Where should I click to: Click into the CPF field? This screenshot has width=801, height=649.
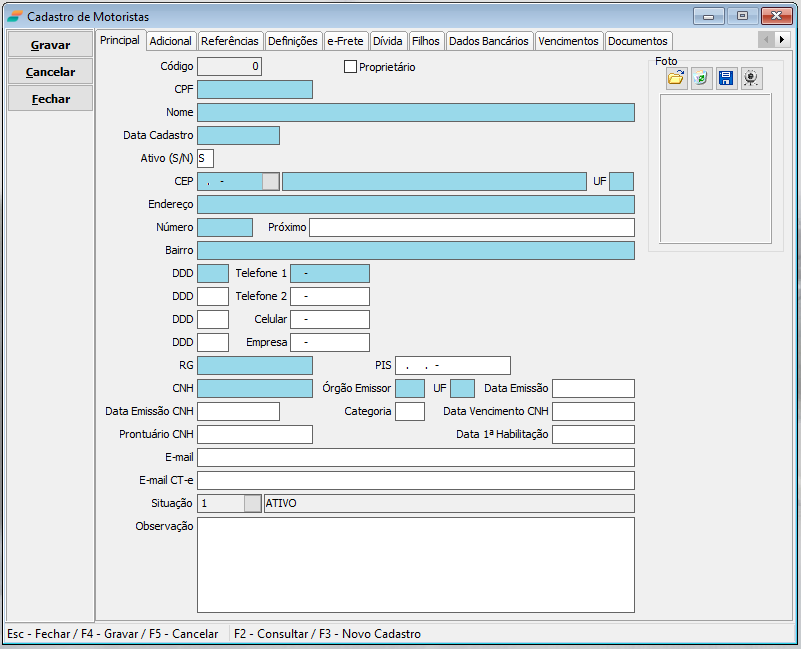pyautogui.click(x=254, y=89)
